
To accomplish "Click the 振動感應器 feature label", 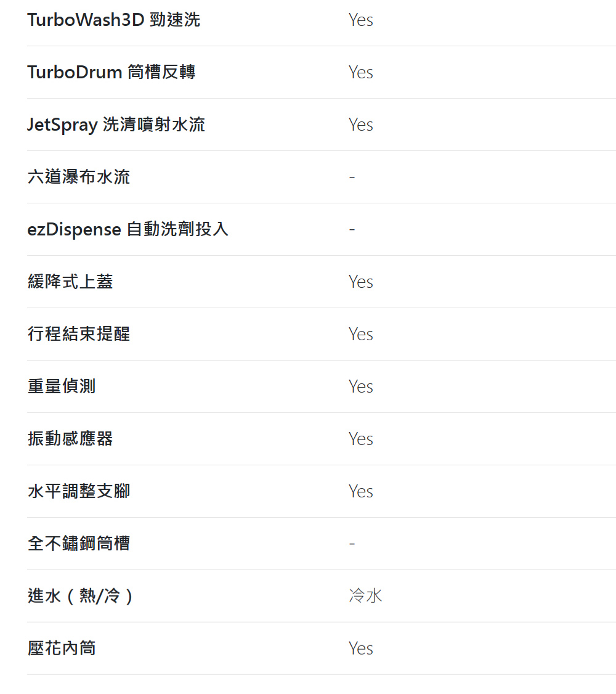I will (70, 439).
